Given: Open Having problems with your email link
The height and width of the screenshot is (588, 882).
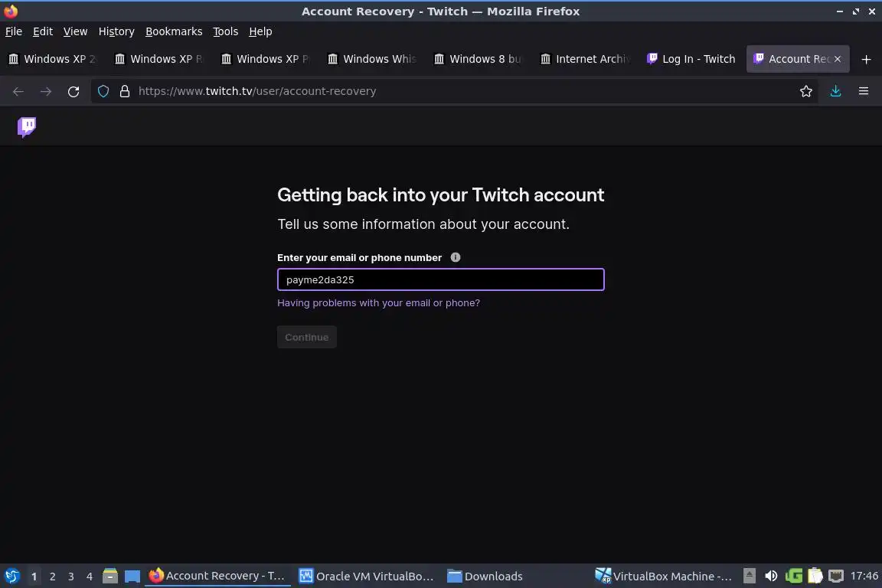Looking at the screenshot, I should (x=378, y=302).
